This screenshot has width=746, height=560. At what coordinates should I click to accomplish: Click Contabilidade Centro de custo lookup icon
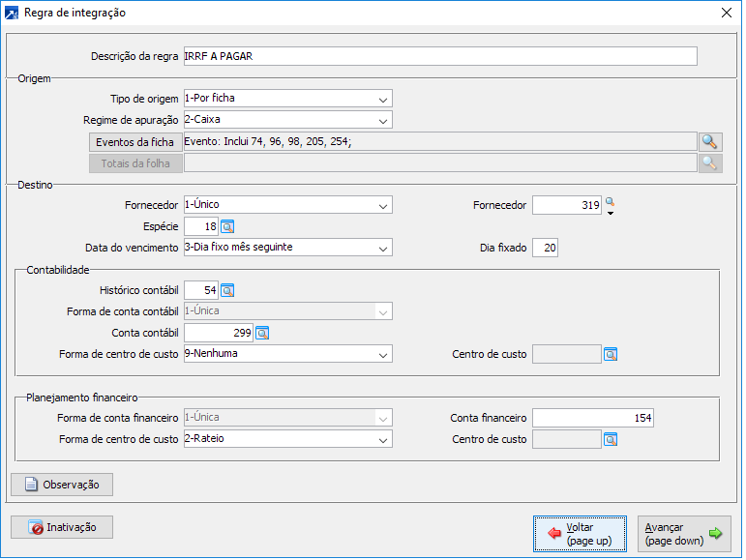pos(611,354)
